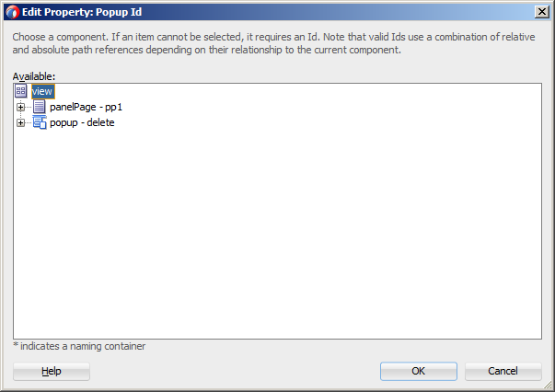Expand the panelPage - pp1 node
Image resolution: width=555 pixels, height=392 pixels.
click(x=20, y=107)
